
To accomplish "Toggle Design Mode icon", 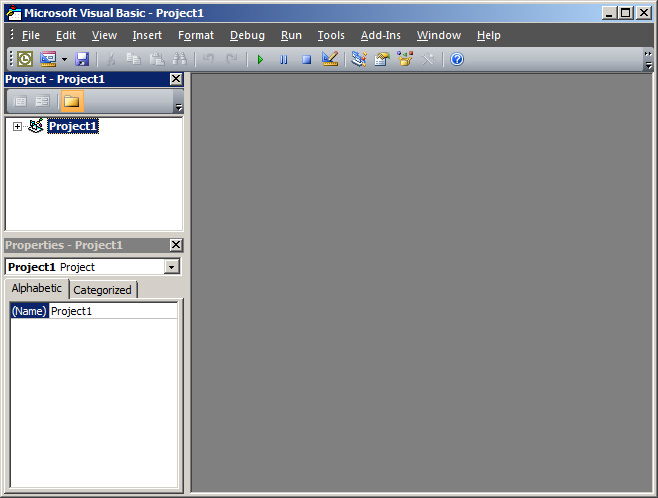I will [330, 60].
